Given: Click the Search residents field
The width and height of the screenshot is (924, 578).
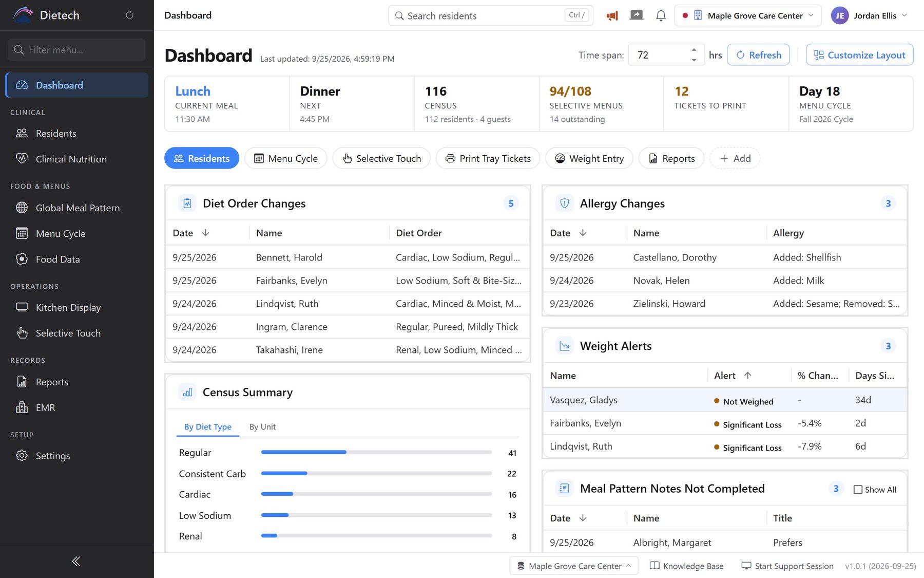Looking at the screenshot, I should click(x=490, y=15).
